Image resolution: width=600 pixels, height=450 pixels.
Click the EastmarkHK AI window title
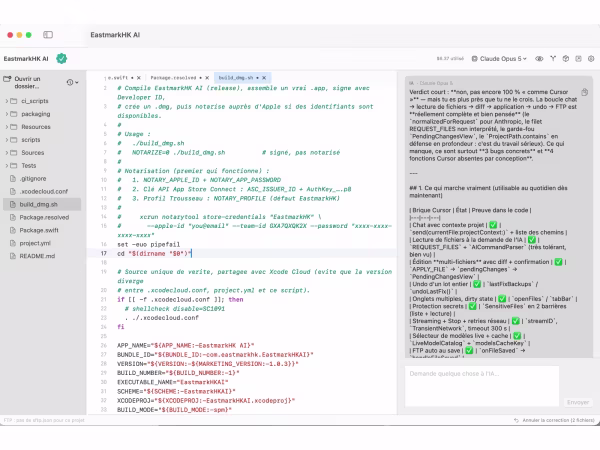click(x=115, y=35)
